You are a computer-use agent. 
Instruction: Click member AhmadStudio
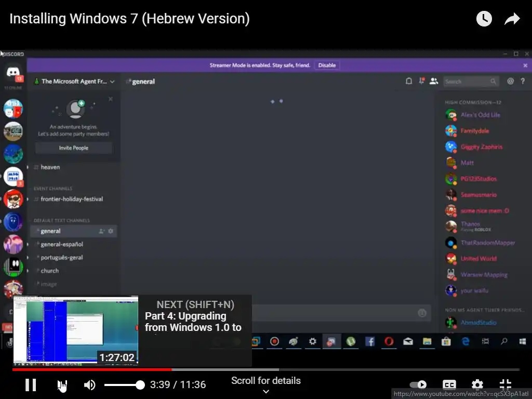[478, 323]
